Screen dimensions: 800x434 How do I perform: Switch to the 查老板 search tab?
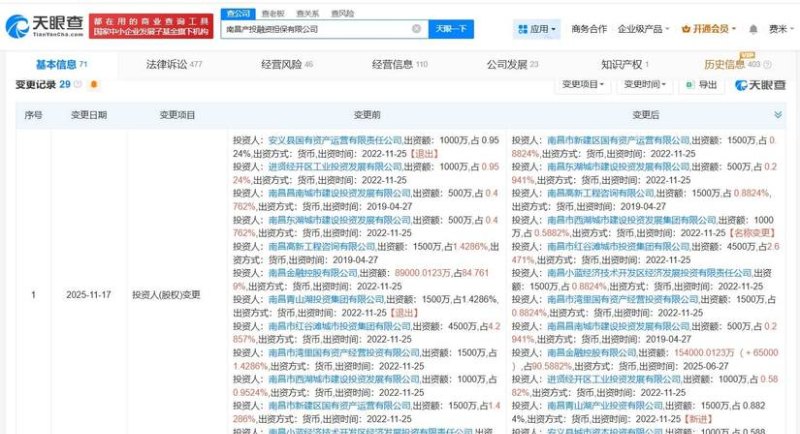point(273,13)
